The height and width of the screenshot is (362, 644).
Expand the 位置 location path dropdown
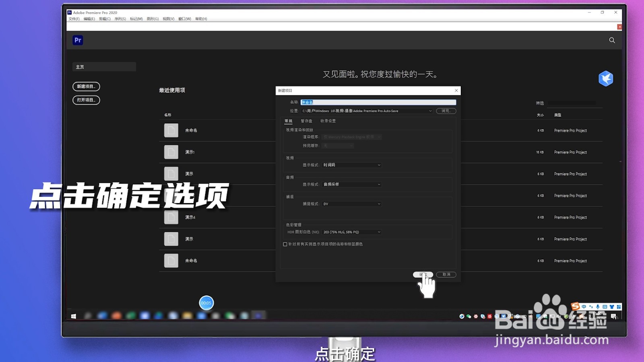(x=430, y=111)
